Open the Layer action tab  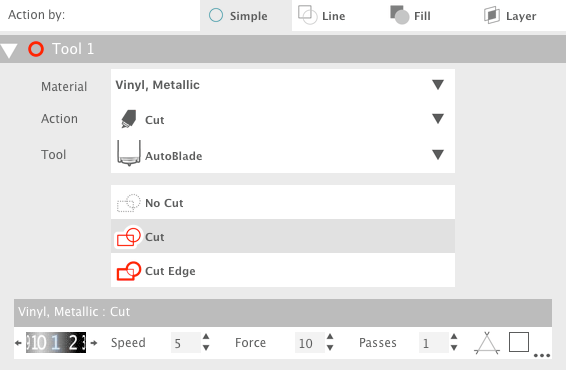(510, 16)
